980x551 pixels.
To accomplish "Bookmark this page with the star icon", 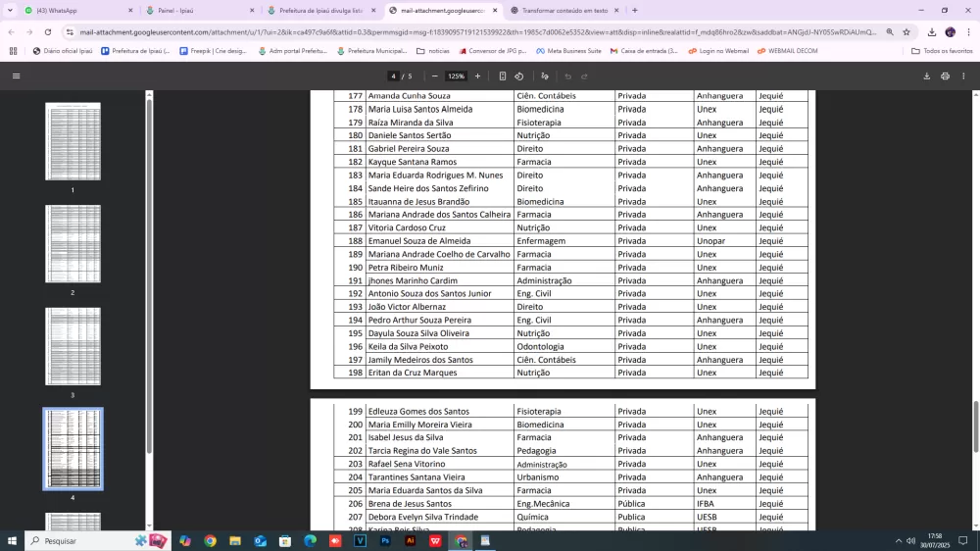I will click(x=906, y=31).
